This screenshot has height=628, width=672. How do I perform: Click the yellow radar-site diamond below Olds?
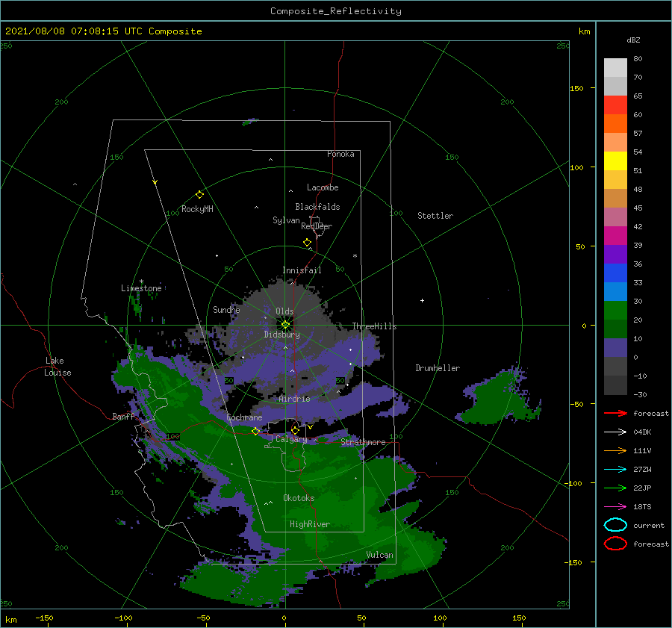tap(285, 325)
